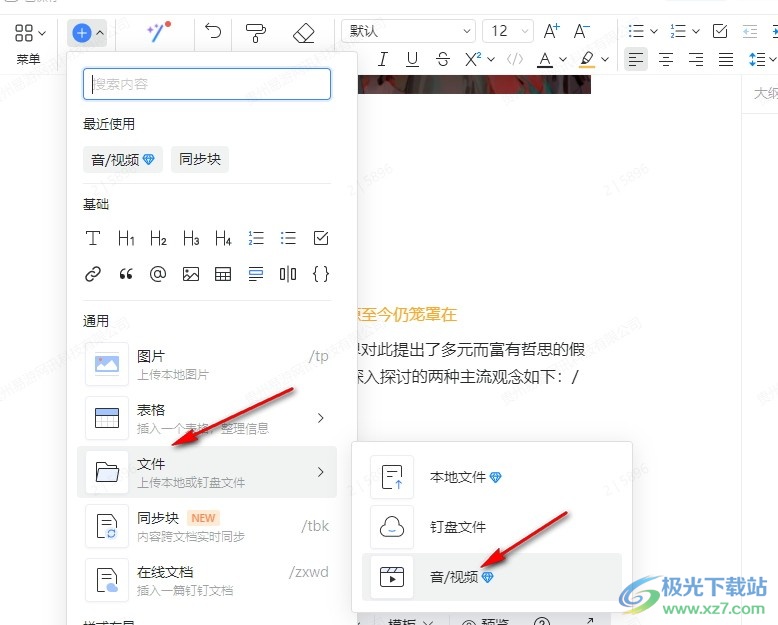Align text right
Screen dimensions: 778x625
(696, 60)
